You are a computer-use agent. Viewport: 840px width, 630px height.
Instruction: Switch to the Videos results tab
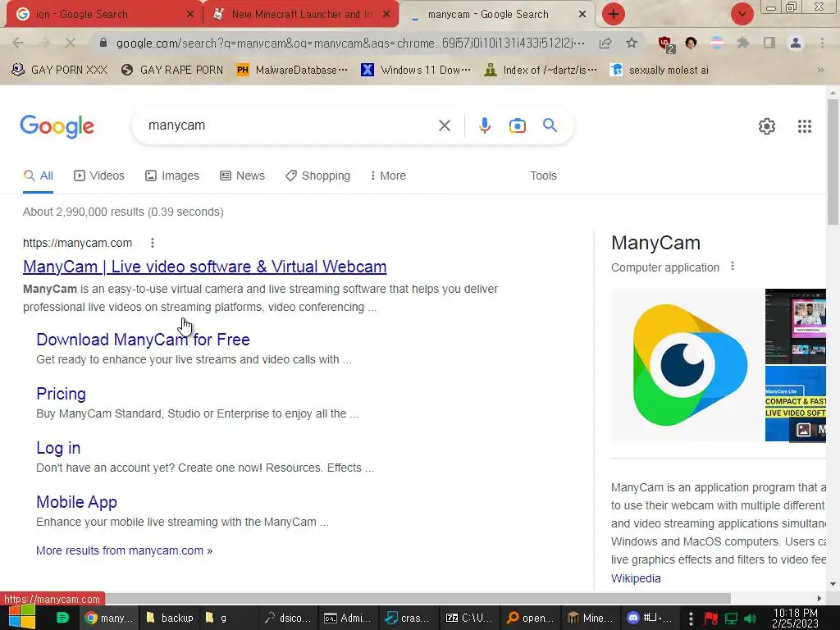[x=99, y=176]
